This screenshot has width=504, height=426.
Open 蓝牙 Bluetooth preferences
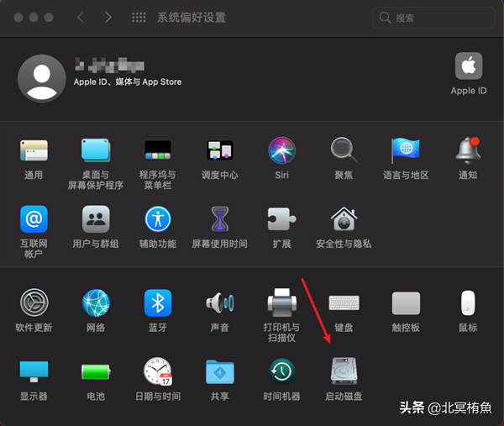[158, 302]
